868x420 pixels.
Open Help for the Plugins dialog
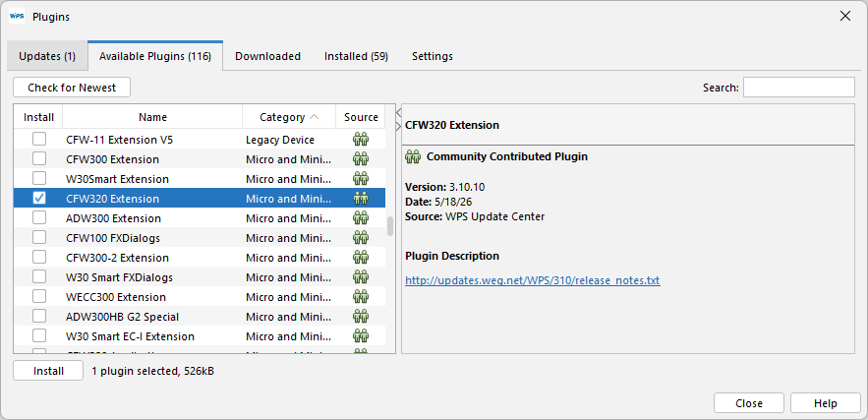[826, 403]
